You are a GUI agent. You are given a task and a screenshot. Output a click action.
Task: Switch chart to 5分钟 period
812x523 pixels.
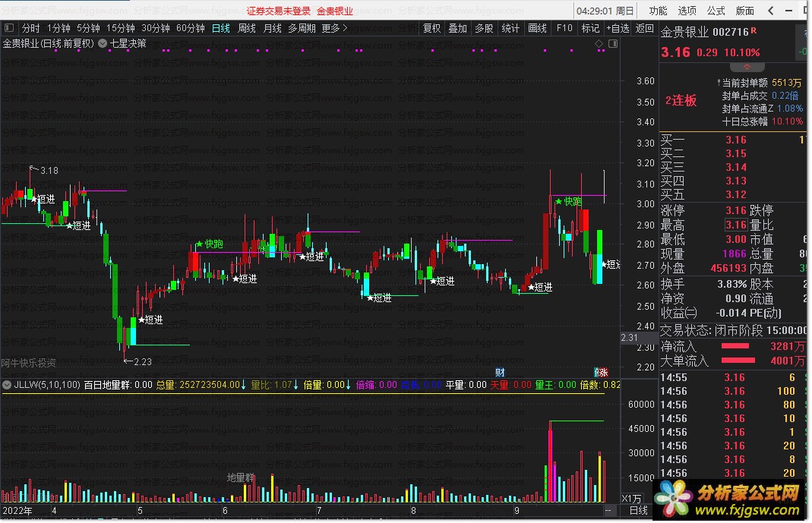click(88, 28)
